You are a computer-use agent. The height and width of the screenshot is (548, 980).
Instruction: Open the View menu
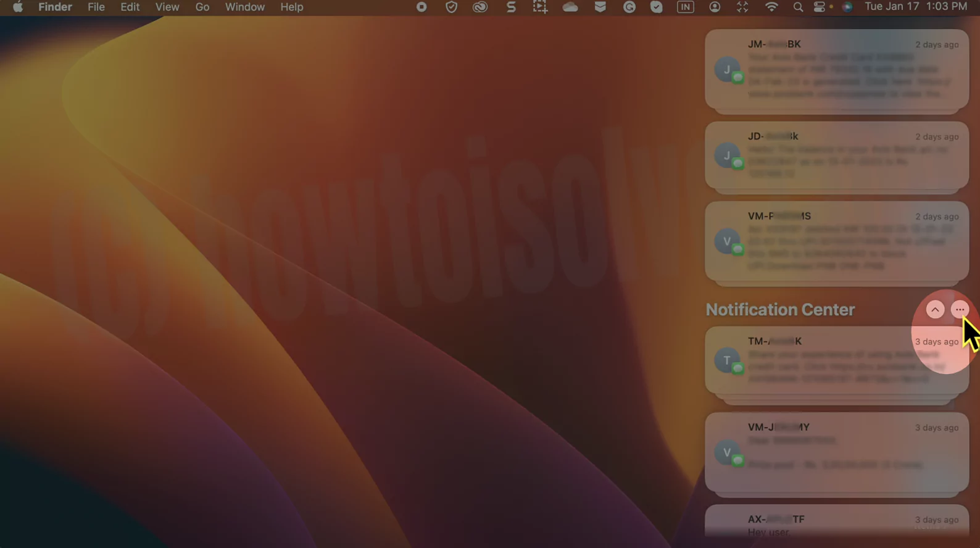167,7
